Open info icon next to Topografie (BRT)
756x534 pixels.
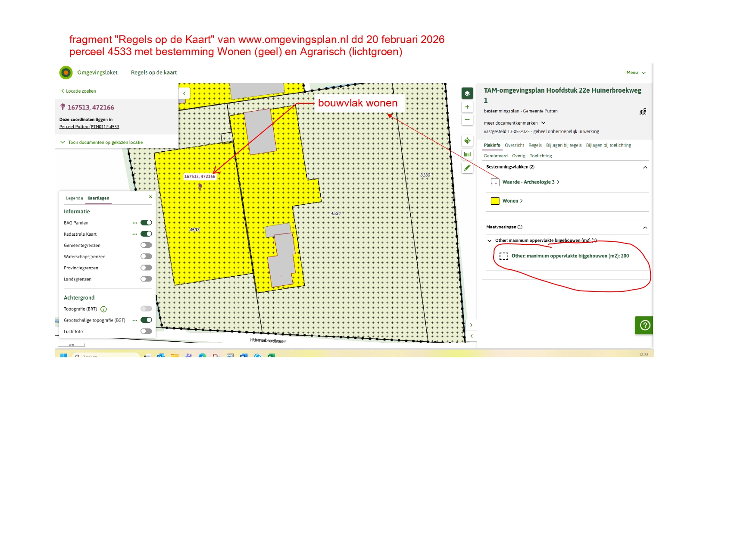[x=103, y=309]
